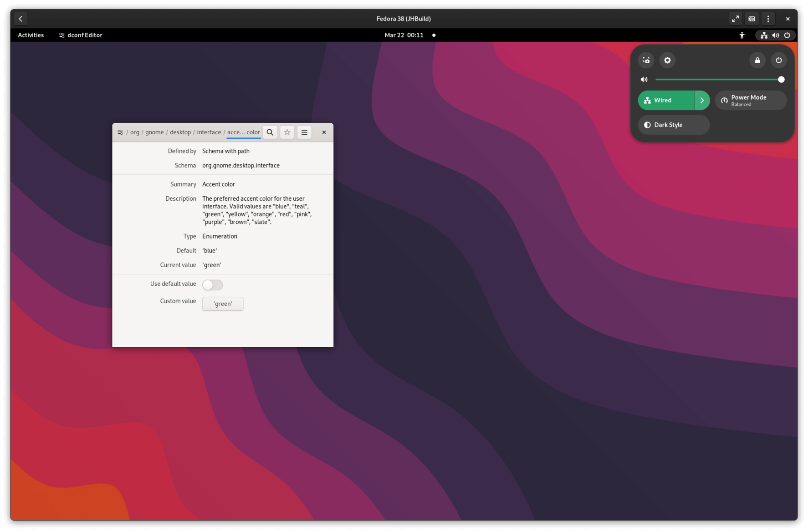
Task: Open the dconf Editor hamburger menu
Action: [x=304, y=132]
